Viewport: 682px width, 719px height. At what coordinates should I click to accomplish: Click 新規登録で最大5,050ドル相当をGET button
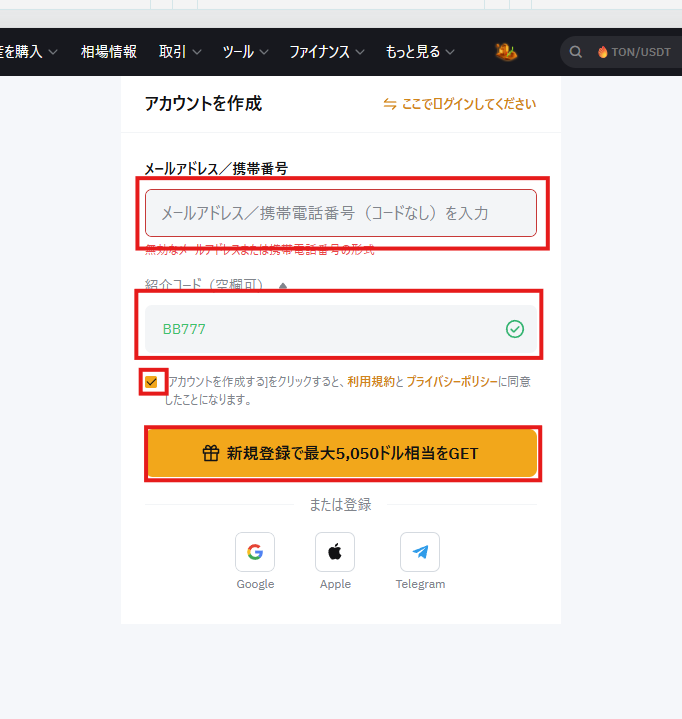[x=342, y=454]
